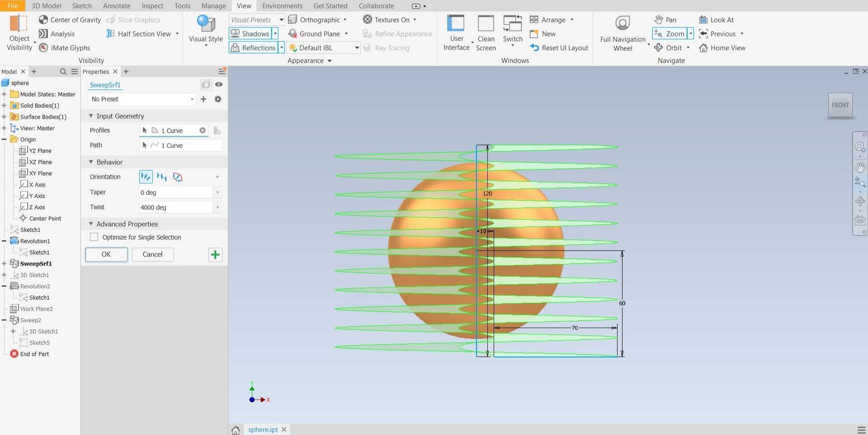Screen dimensions: 868x435
Task: Select Guide orientation option
Action: tap(178, 177)
